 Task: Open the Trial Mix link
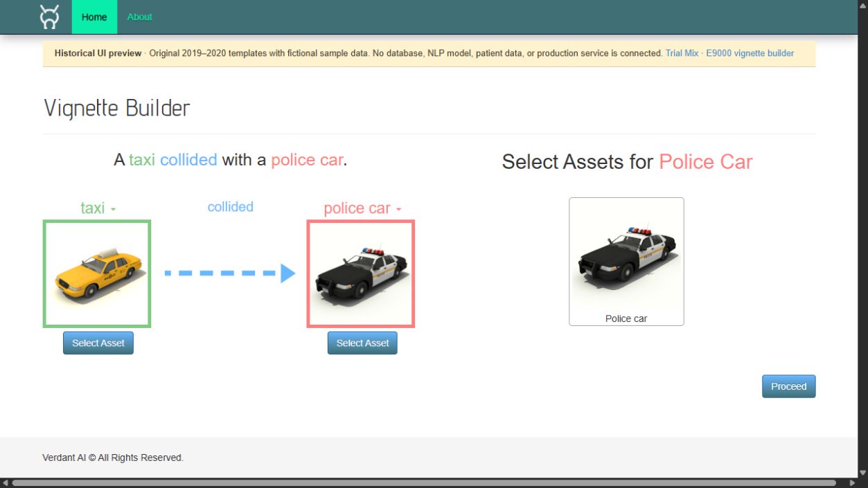pos(682,53)
